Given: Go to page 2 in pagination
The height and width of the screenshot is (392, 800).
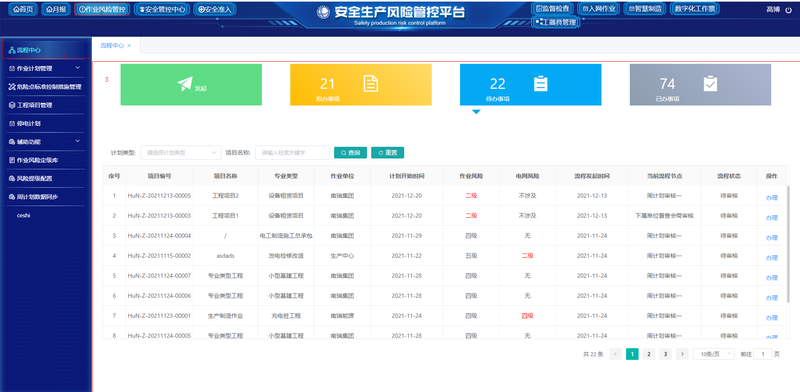Looking at the screenshot, I should pyautogui.click(x=648, y=354).
